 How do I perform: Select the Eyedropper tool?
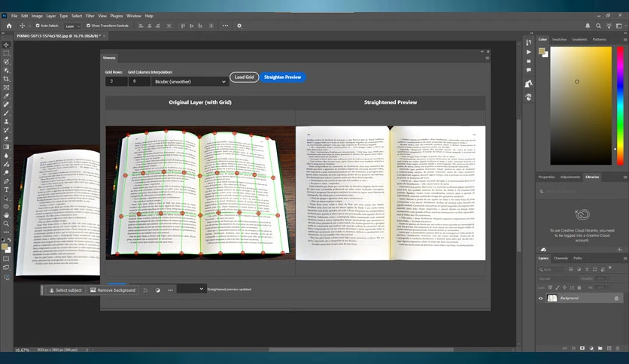[x=6, y=96]
